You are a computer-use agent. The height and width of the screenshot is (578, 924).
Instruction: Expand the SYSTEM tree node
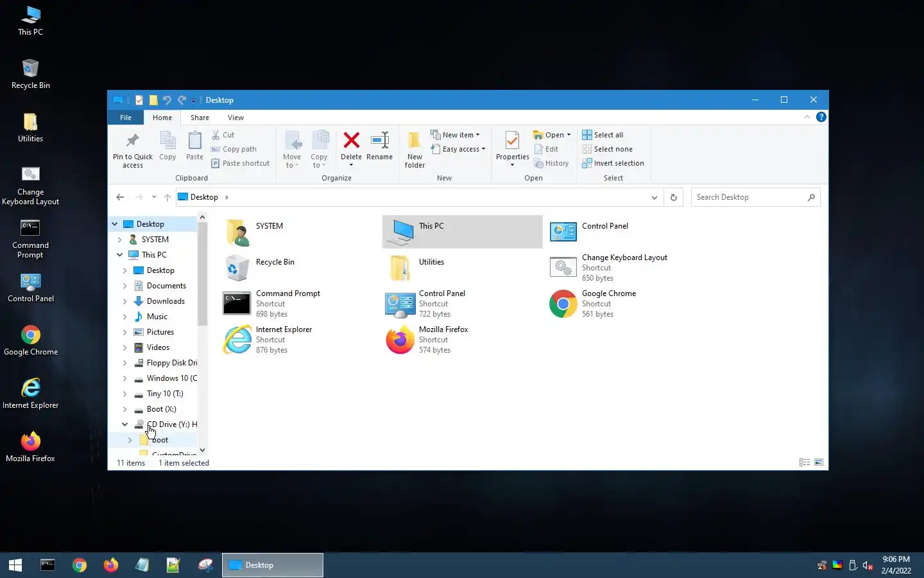119,240
